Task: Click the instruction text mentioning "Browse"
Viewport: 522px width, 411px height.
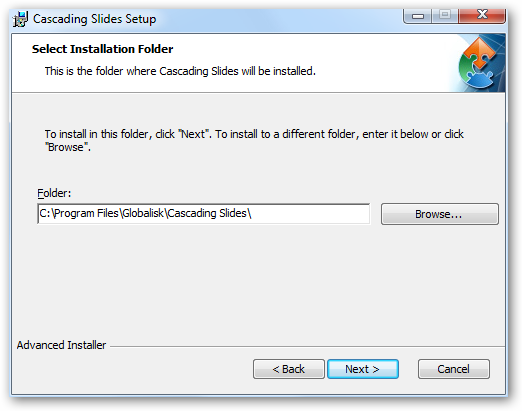Action: point(254,140)
